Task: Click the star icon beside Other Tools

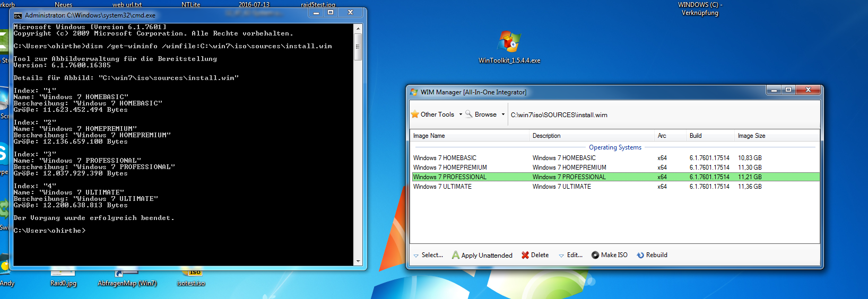Action: 415,115
